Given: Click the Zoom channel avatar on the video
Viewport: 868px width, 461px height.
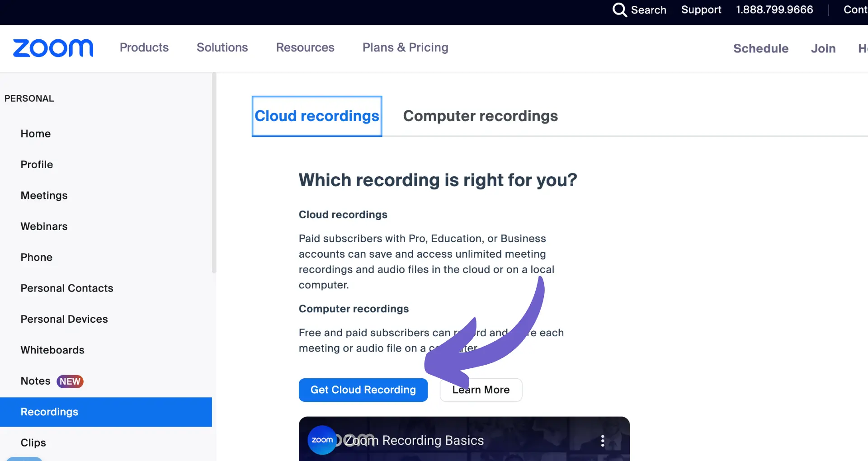Looking at the screenshot, I should click(322, 440).
